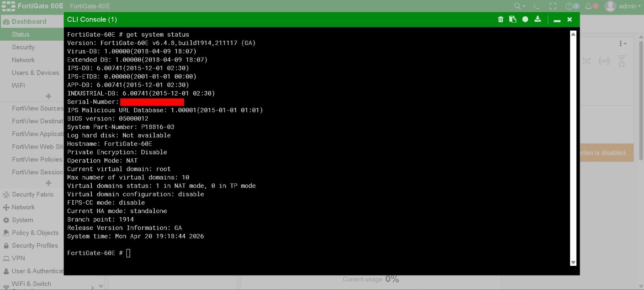Minimize the CLI Console panel
Screen dimensions: 644x290
click(557, 20)
